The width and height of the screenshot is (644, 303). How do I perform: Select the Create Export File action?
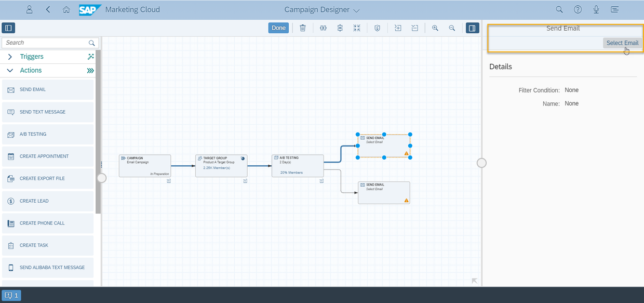[x=48, y=178]
